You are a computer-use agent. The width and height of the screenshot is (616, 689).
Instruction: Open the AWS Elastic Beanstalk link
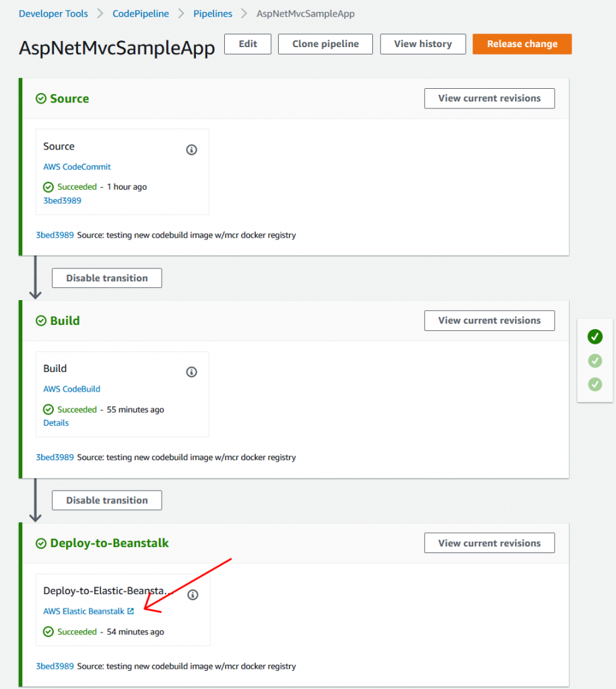pyautogui.click(x=83, y=612)
